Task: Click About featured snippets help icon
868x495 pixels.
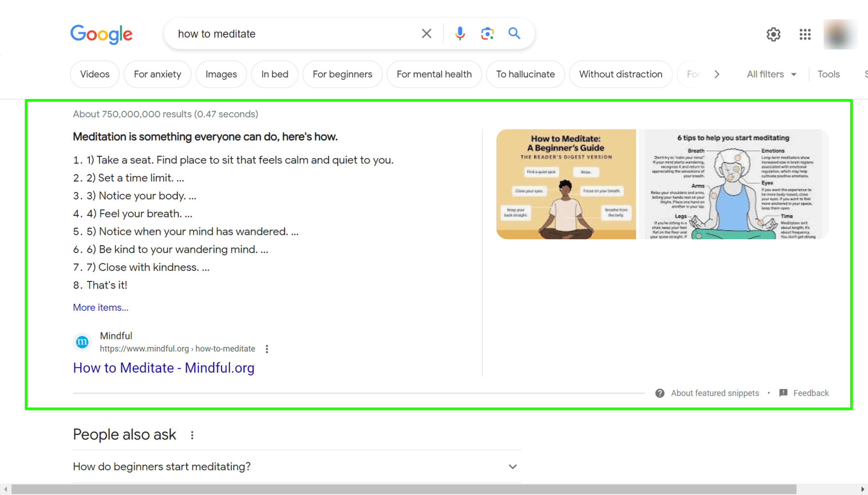Action: [x=660, y=393]
